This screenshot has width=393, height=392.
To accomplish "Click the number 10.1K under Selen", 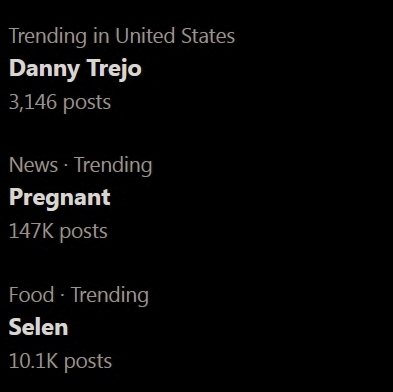I will (33, 360).
